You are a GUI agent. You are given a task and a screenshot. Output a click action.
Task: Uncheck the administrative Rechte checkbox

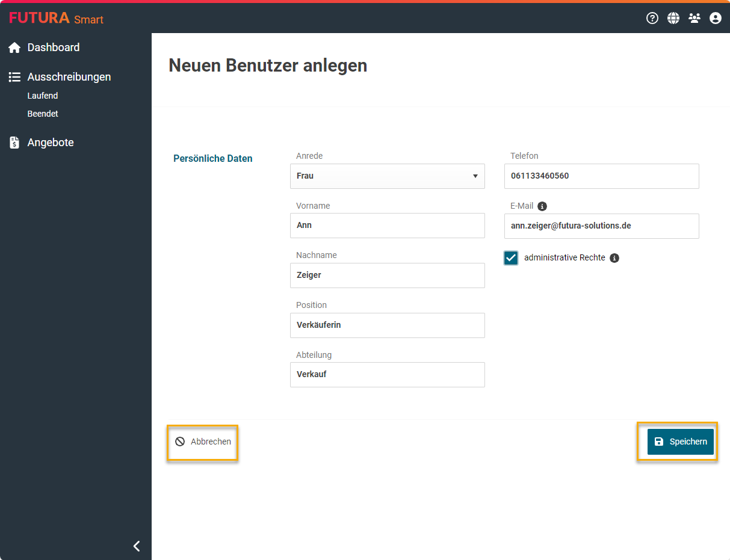coord(511,258)
